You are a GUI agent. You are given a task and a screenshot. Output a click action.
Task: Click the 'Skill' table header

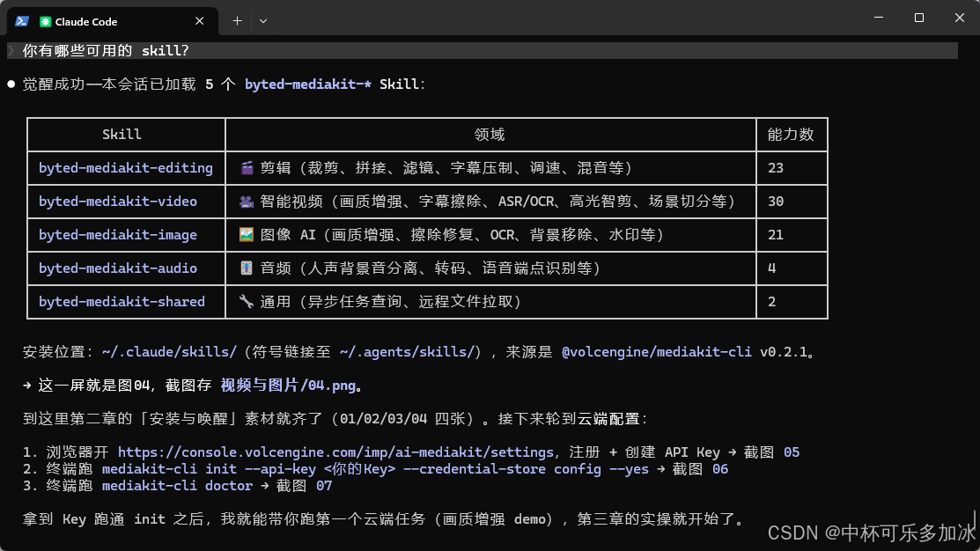[x=122, y=135]
